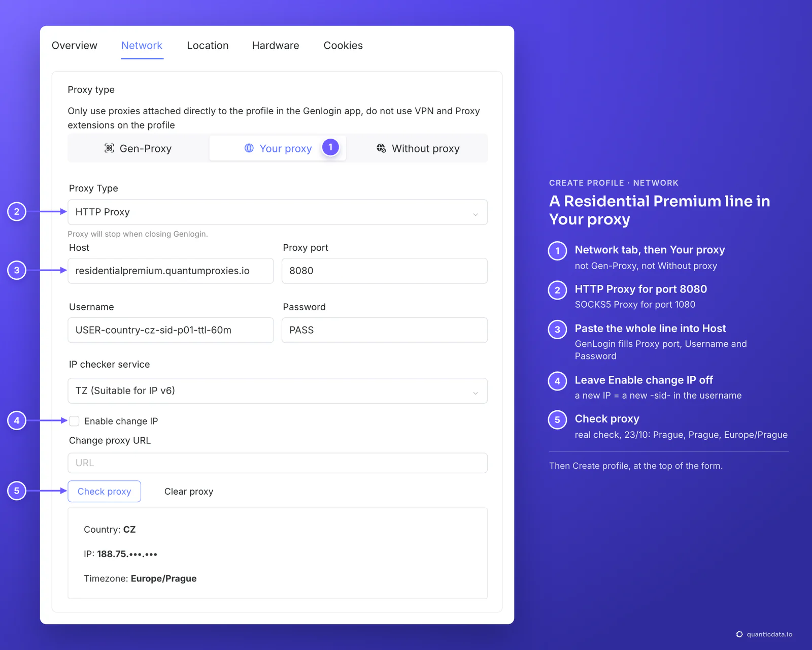Viewport: 812px width, 650px height.
Task: Click the Without proxy globe icon
Action: tap(381, 148)
